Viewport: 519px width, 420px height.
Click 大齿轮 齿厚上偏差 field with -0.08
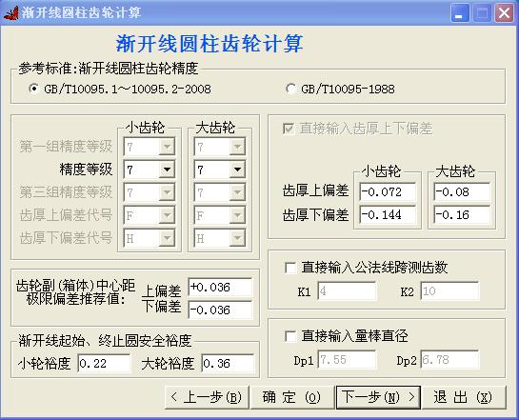tap(462, 192)
